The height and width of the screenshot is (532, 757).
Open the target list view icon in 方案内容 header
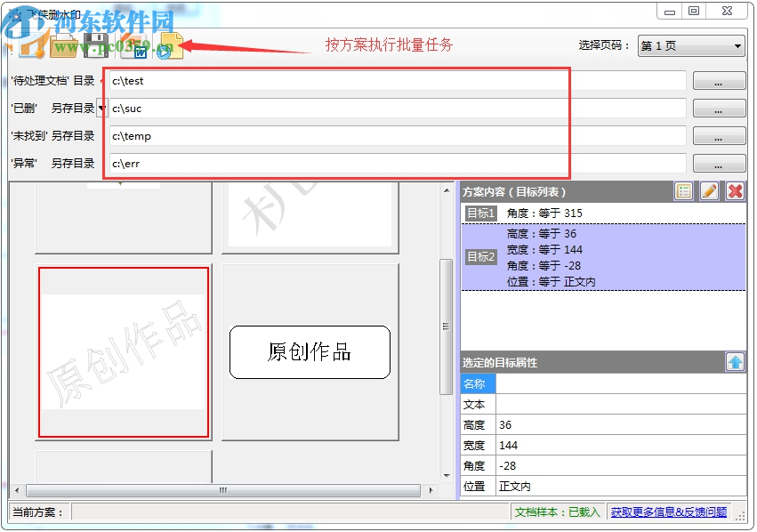(684, 191)
